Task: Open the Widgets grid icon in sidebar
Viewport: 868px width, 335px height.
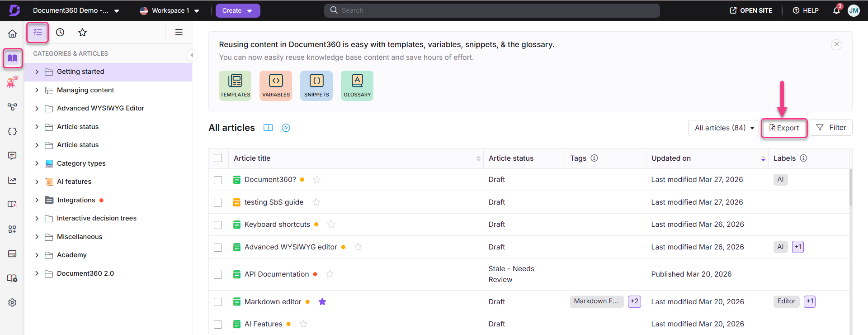Action: click(x=12, y=229)
